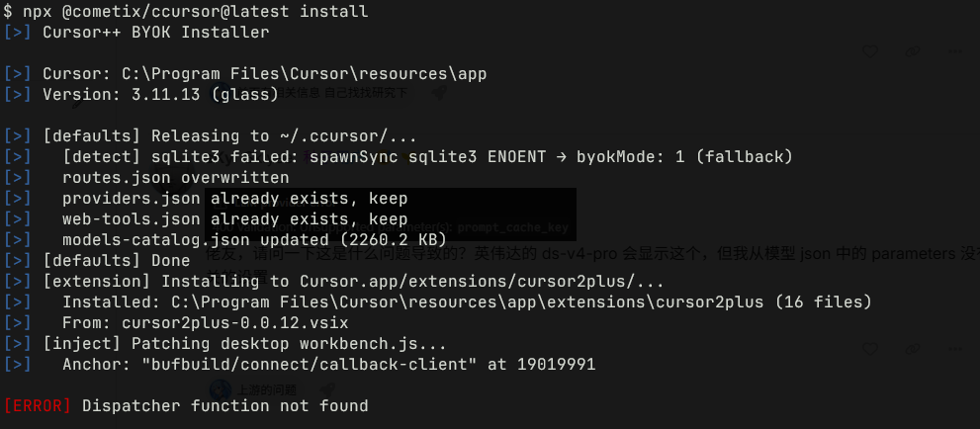Click rocket icon beside 自己找找研究下 reply
Viewport: 980px width, 429px height.
pyautogui.click(x=439, y=94)
